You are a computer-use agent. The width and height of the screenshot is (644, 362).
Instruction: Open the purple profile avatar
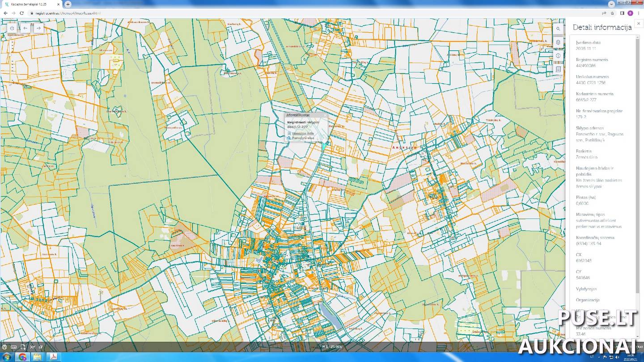tap(630, 13)
